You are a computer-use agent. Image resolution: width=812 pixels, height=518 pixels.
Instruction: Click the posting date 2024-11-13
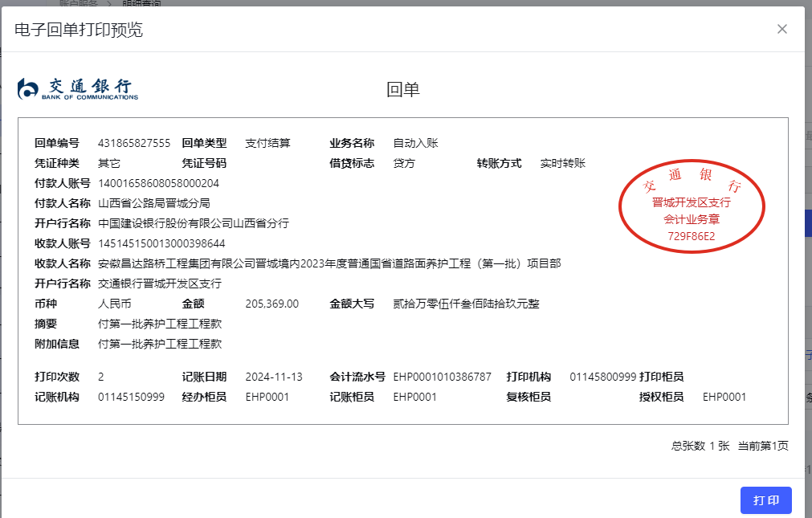click(274, 377)
